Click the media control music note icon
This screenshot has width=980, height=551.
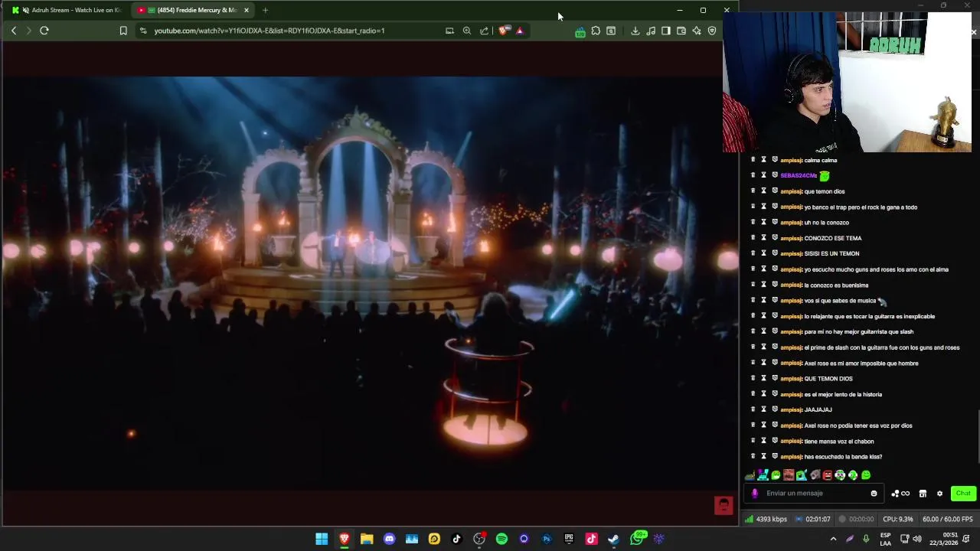coord(651,31)
